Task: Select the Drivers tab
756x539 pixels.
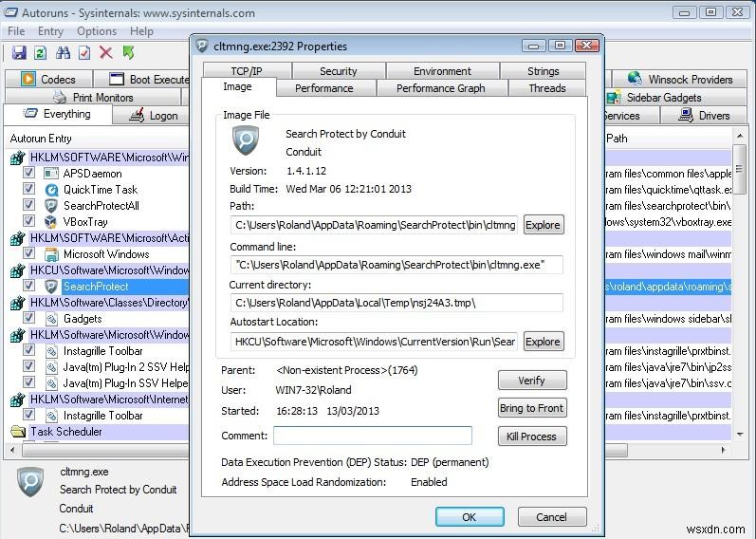Action: [704, 116]
